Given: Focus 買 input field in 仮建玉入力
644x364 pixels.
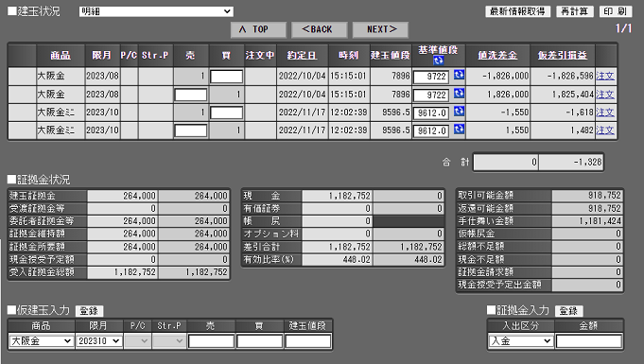Looking at the screenshot, I should coord(259,341).
